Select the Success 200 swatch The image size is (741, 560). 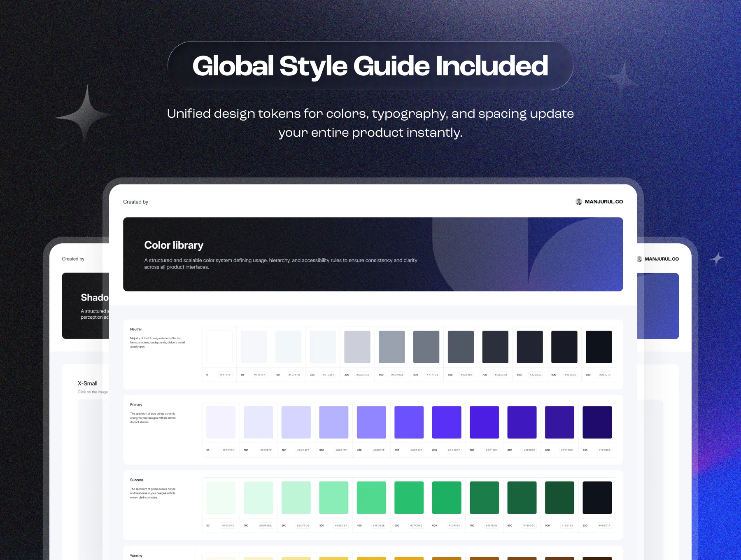(296, 497)
